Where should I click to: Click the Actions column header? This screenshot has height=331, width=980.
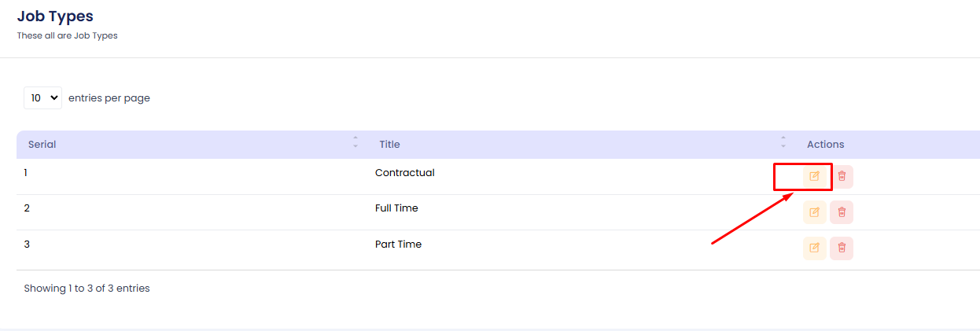click(x=825, y=145)
